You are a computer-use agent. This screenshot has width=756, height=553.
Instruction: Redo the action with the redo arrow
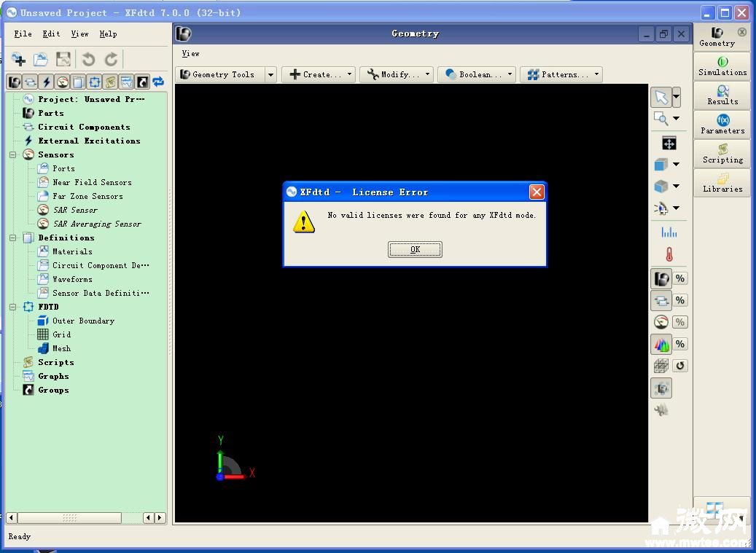(112, 60)
